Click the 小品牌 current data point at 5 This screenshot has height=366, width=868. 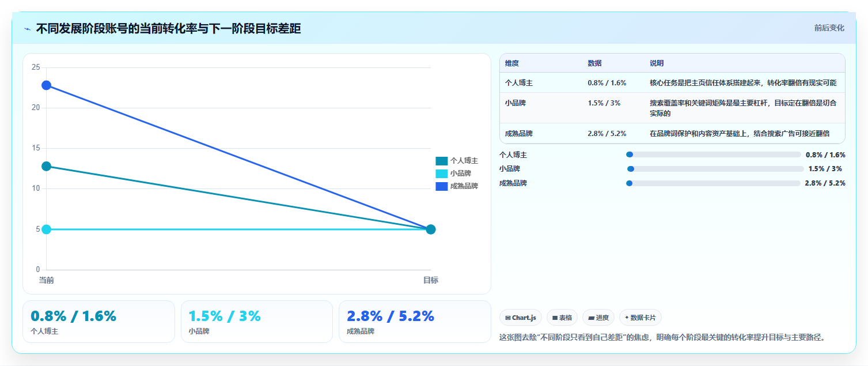click(x=46, y=229)
